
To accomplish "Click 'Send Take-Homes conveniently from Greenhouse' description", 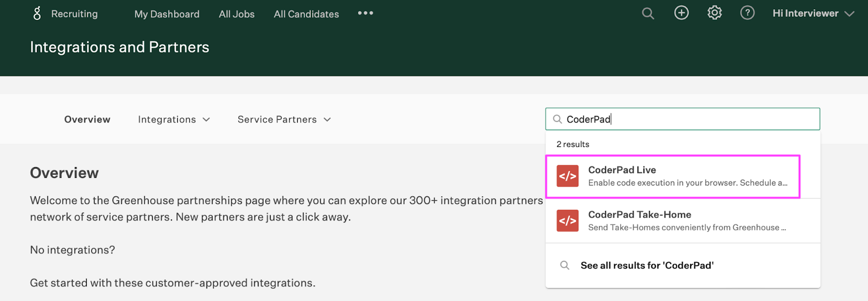I will [687, 227].
